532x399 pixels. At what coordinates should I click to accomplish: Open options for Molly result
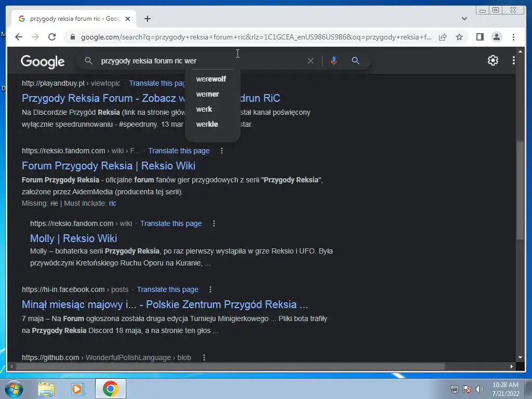(x=214, y=223)
